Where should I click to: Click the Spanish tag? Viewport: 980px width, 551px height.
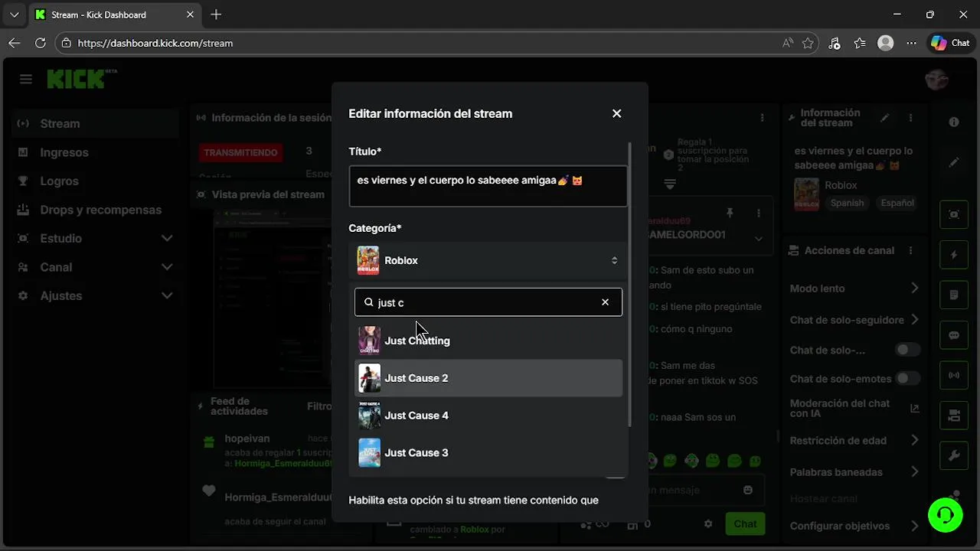pyautogui.click(x=847, y=204)
